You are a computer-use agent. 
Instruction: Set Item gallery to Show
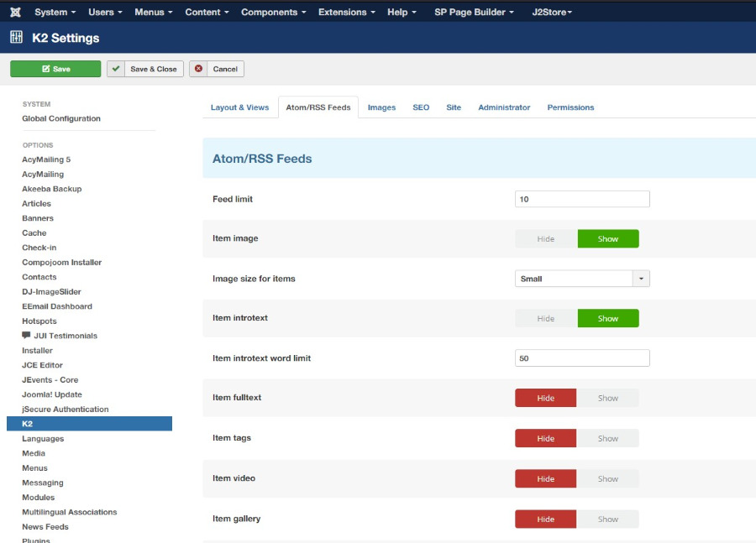(x=608, y=519)
